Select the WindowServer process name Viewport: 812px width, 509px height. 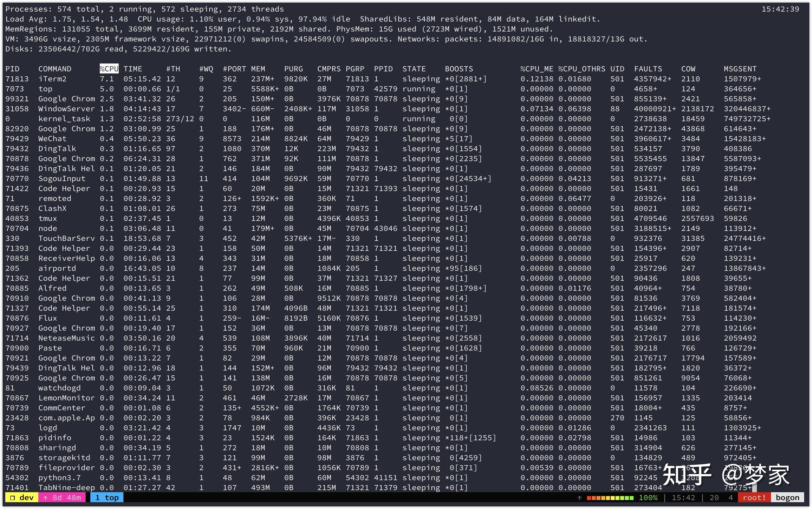coord(66,109)
